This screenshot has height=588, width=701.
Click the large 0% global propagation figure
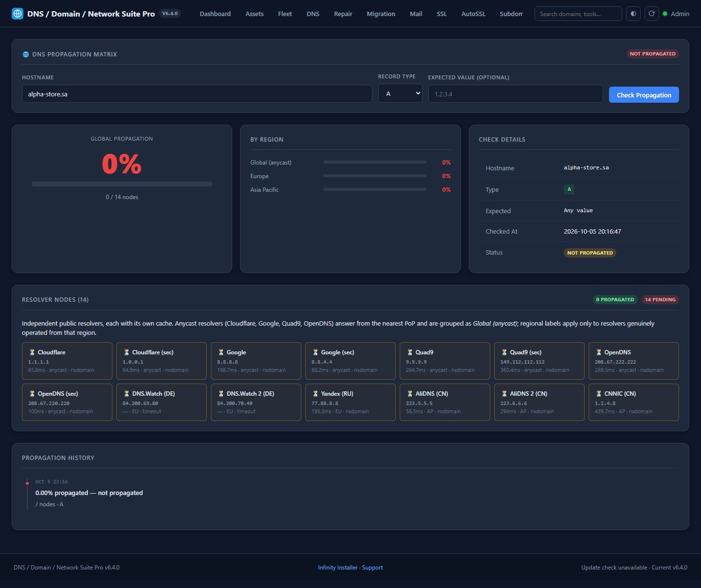pos(122,164)
